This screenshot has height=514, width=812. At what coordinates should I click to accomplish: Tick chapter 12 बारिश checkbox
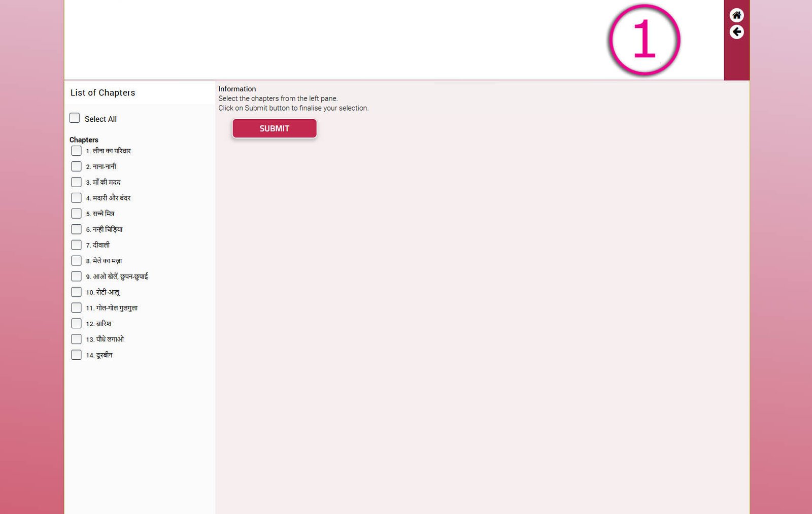click(76, 324)
